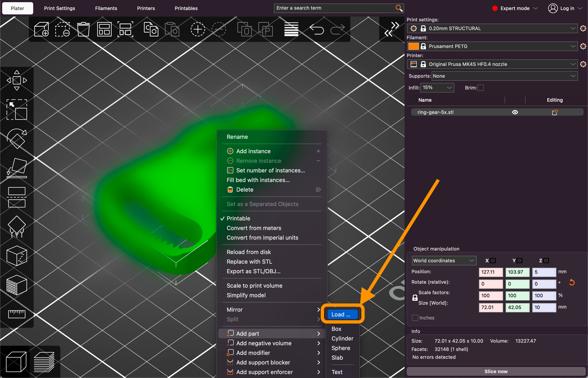This screenshot has height=378, width=588.
Task: Enable the Brim checkbox
Action: (x=481, y=88)
